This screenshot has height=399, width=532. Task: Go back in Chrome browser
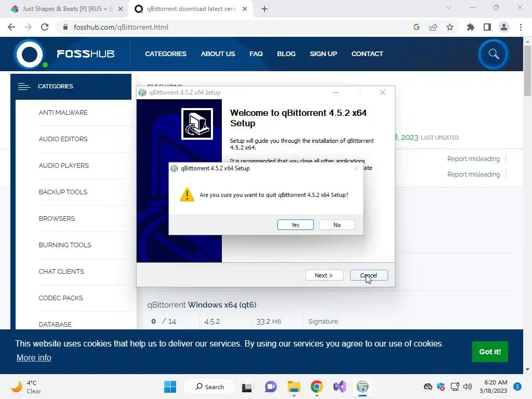[x=11, y=27]
